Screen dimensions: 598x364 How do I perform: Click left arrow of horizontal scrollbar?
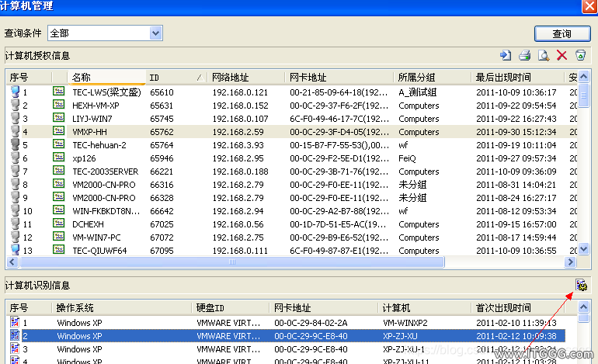12,262
